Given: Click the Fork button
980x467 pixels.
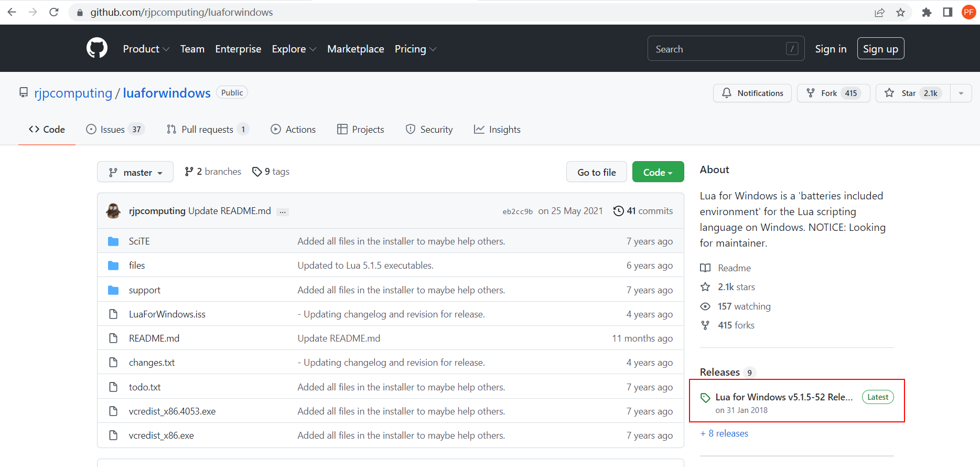Looking at the screenshot, I should point(833,93).
